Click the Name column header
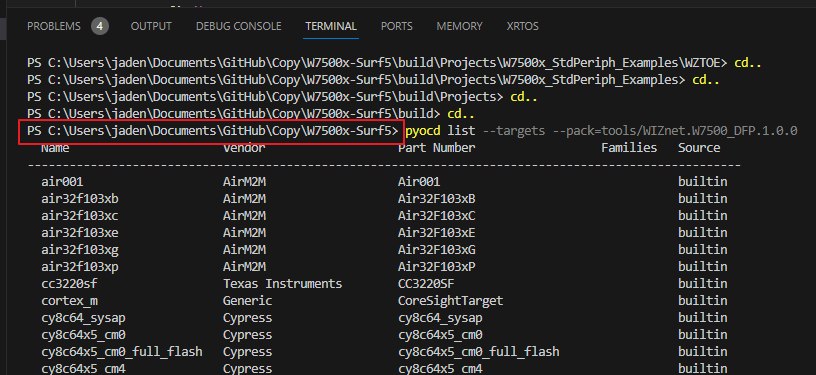 click(55, 148)
